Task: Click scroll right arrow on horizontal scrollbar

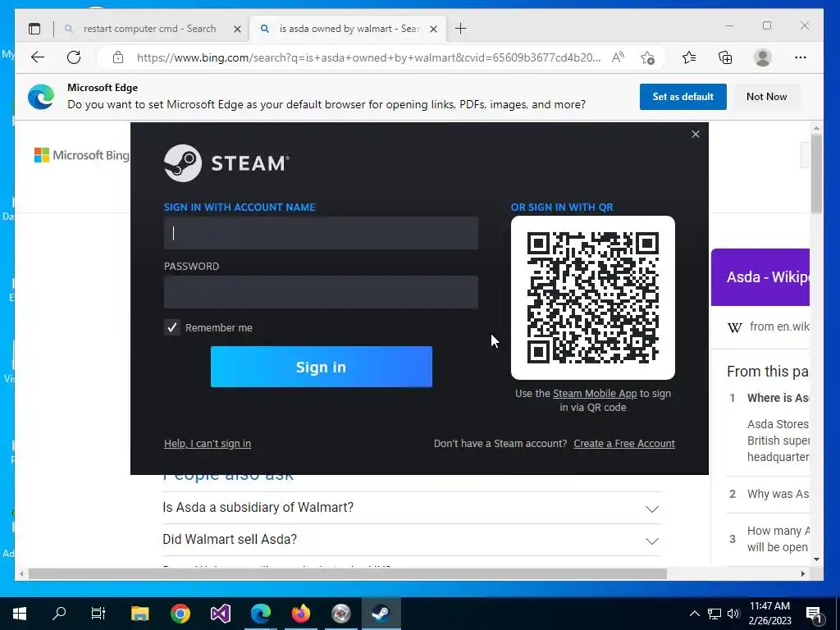Action: [x=802, y=573]
